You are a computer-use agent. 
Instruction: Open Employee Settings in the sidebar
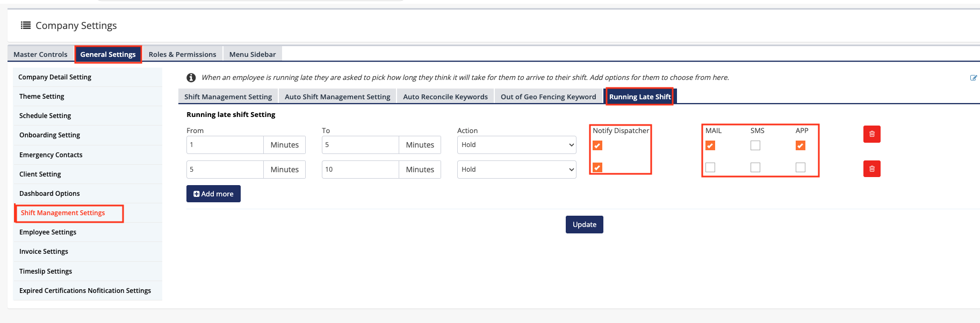tap(48, 232)
